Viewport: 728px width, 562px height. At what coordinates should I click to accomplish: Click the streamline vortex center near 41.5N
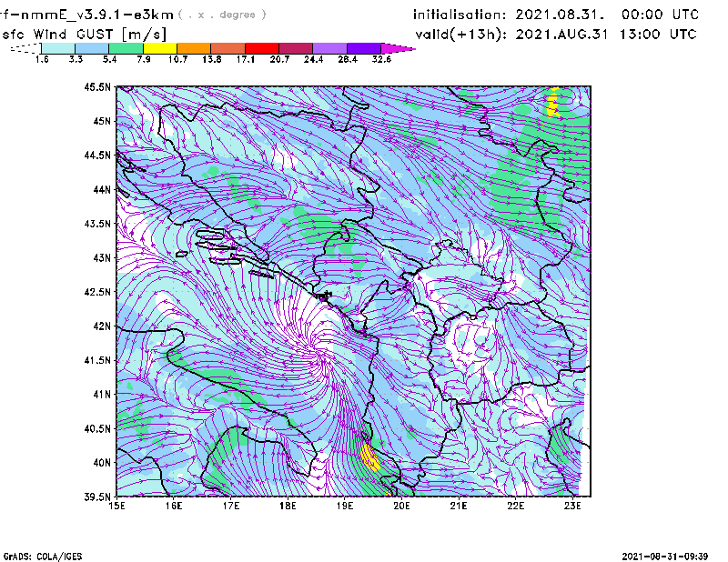[318, 353]
